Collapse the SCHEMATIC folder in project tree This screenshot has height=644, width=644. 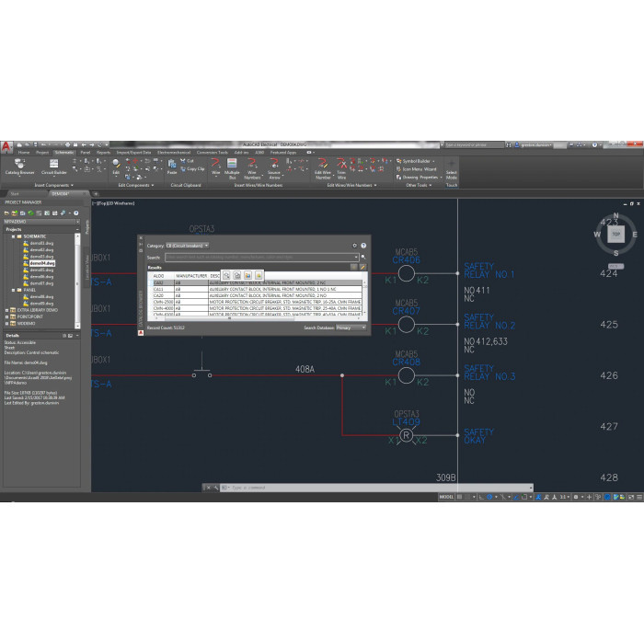(x=13, y=236)
